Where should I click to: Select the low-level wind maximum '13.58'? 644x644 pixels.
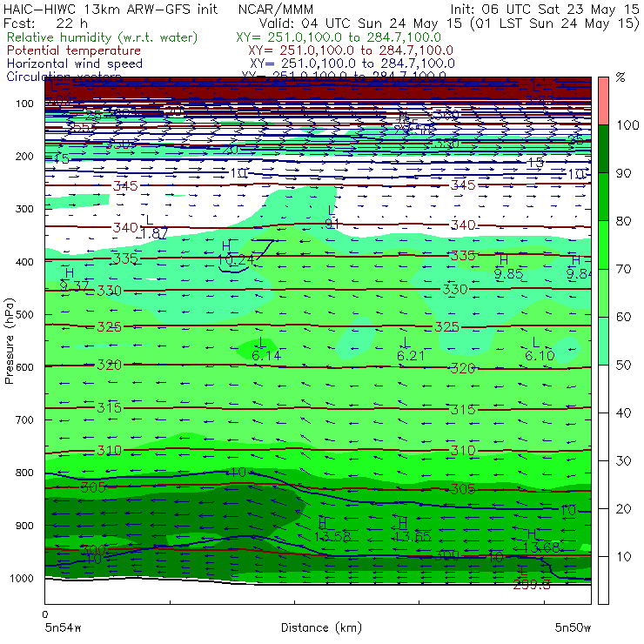coord(332,536)
